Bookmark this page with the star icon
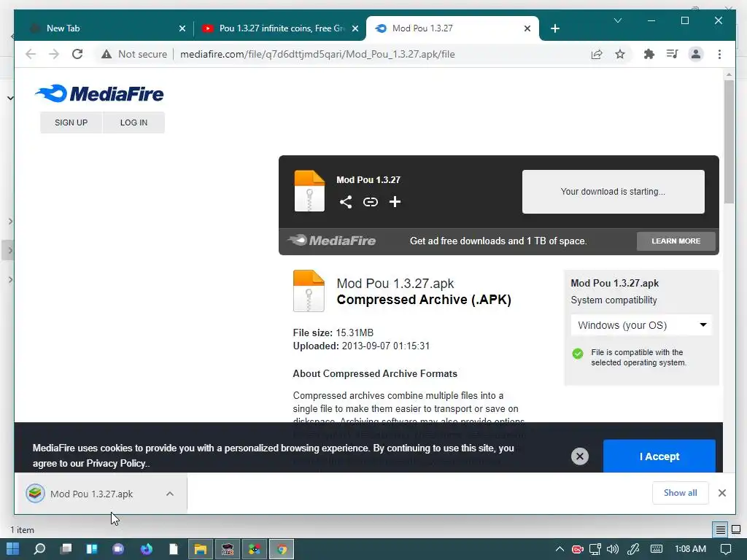The image size is (747, 560). (x=620, y=54)
